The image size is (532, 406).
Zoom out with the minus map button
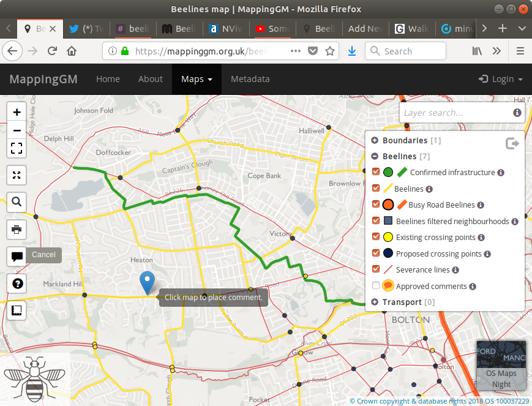pos(17,130)
